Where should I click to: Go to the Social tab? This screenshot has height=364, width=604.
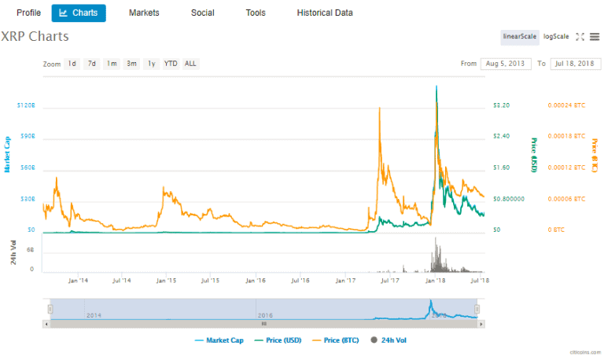click(203, 13)
